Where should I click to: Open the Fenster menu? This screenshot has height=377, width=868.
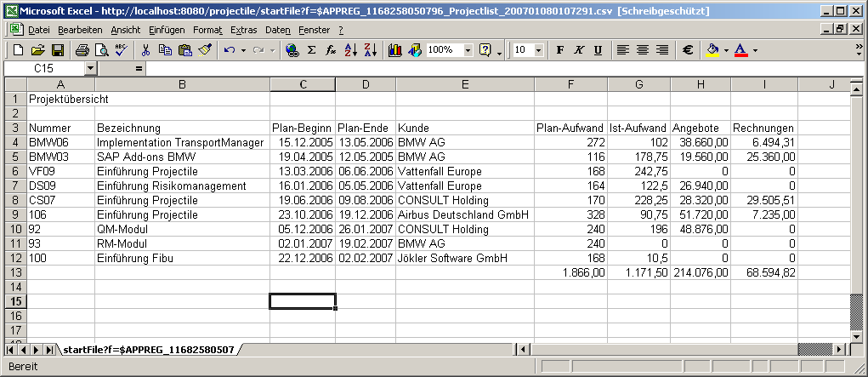click(314, 30)
